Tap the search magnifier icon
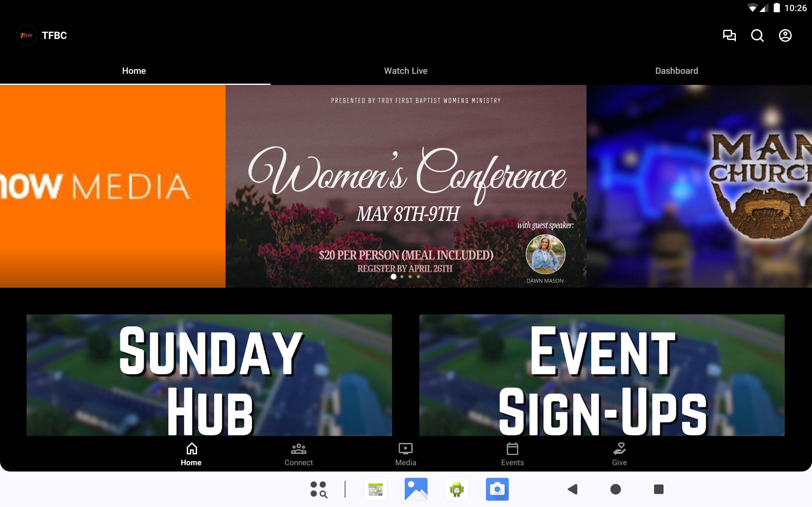 point(757,35)
